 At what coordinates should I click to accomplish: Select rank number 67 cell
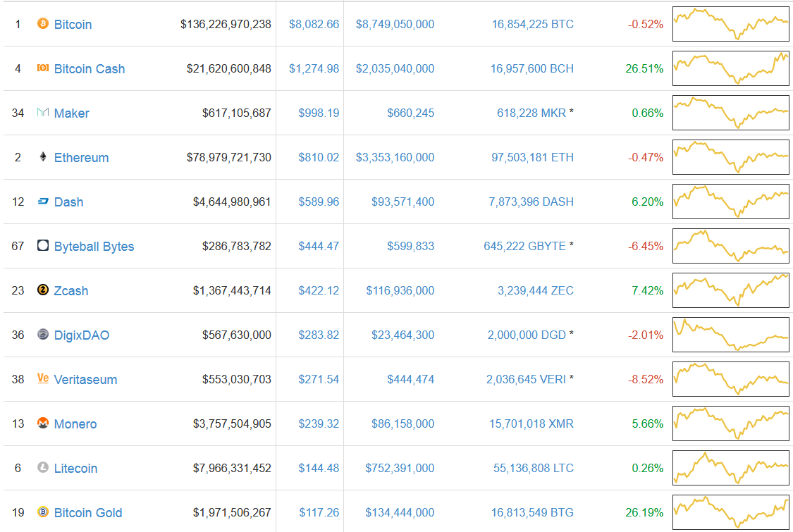[x=18, y=246]
